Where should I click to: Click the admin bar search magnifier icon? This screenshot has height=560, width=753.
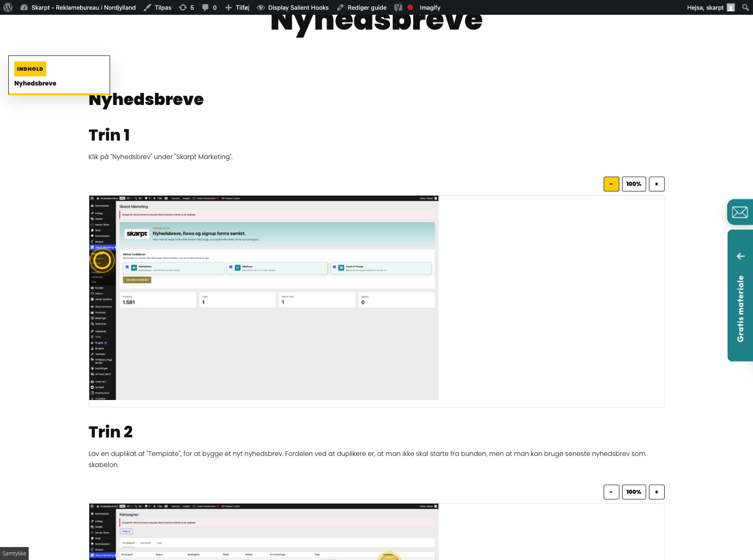[745, 7]
